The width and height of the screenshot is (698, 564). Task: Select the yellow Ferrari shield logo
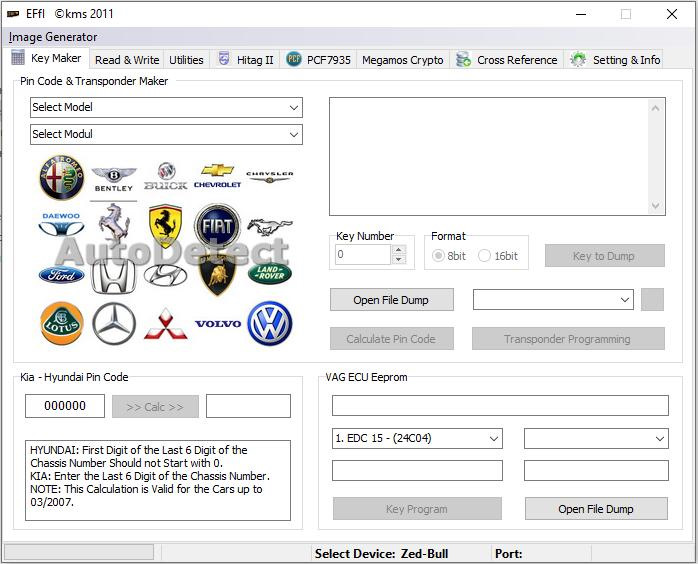pyautogui.click(x=166, y=226)
